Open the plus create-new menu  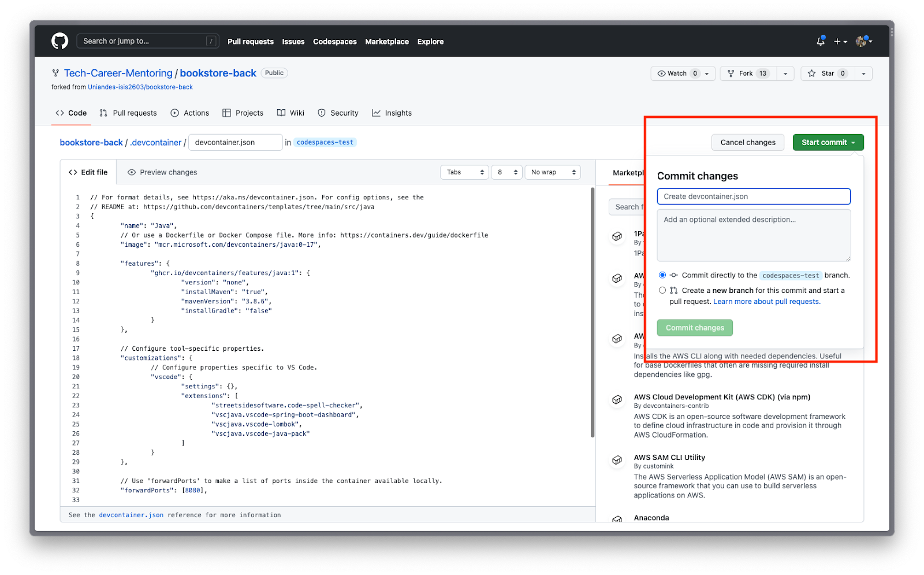840,42
